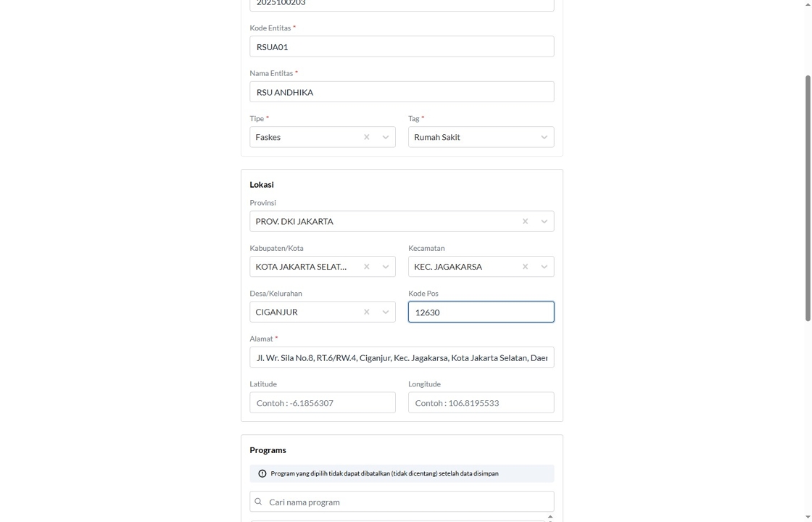The height and width of the screenshot is (522, 812).
Task: Open the Tipe dropdown
Action: click(x=386, y=137)
